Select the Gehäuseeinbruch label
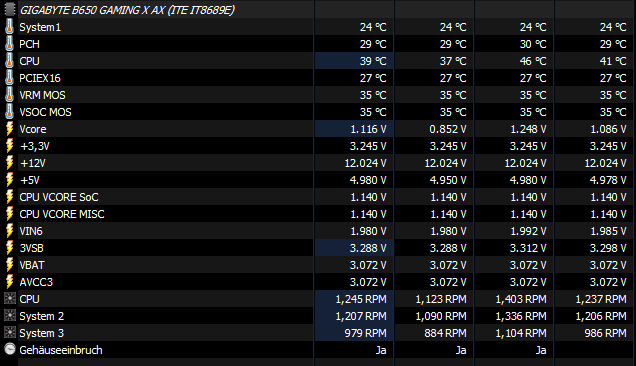 61,350
